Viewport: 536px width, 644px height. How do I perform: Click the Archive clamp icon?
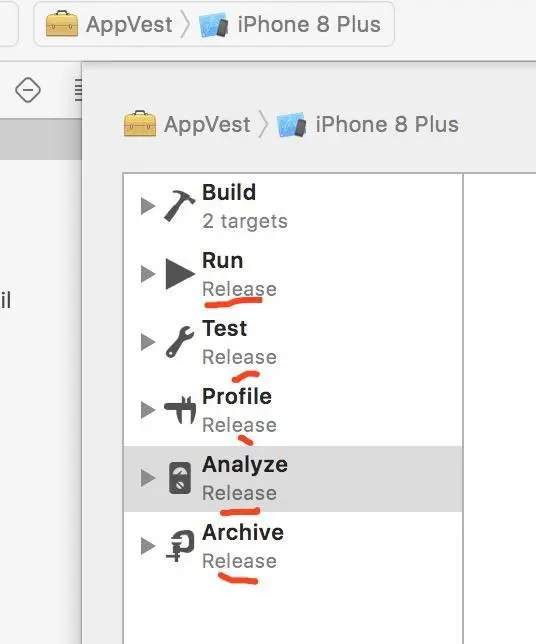180,545
